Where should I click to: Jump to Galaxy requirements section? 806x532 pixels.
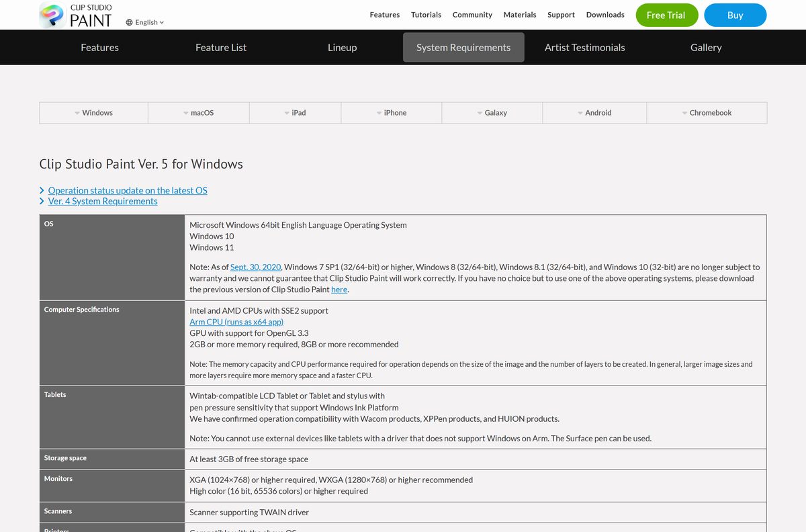click(x=492, y=113)
